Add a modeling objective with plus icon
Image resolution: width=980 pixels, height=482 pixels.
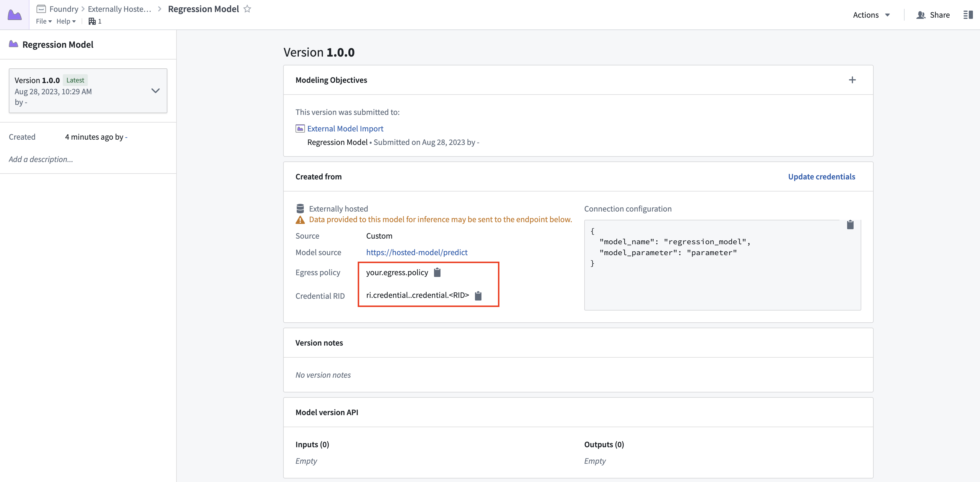pos(852,80)
